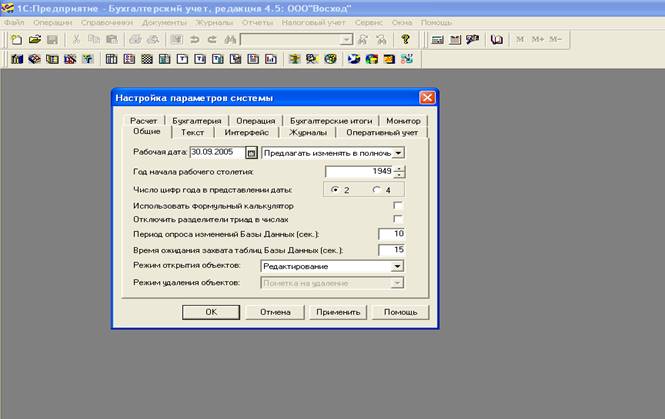Click the first icon in second toolbar row
The width and height of the screenshot is (665, 419).
coord(16,59)
